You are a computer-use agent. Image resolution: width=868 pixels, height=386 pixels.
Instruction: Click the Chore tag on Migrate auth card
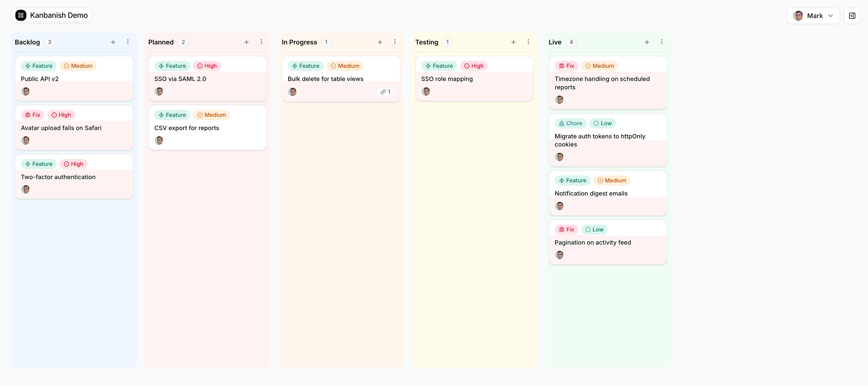coord(571,124)
